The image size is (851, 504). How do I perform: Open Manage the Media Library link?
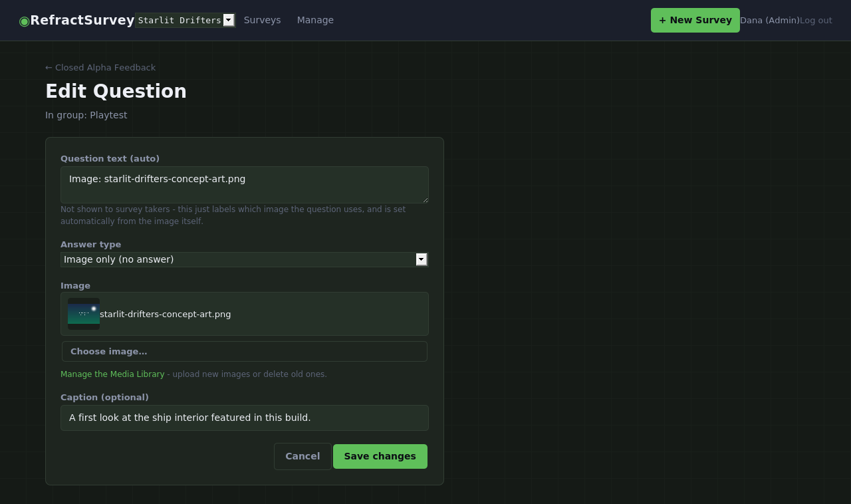pos(112,374)
